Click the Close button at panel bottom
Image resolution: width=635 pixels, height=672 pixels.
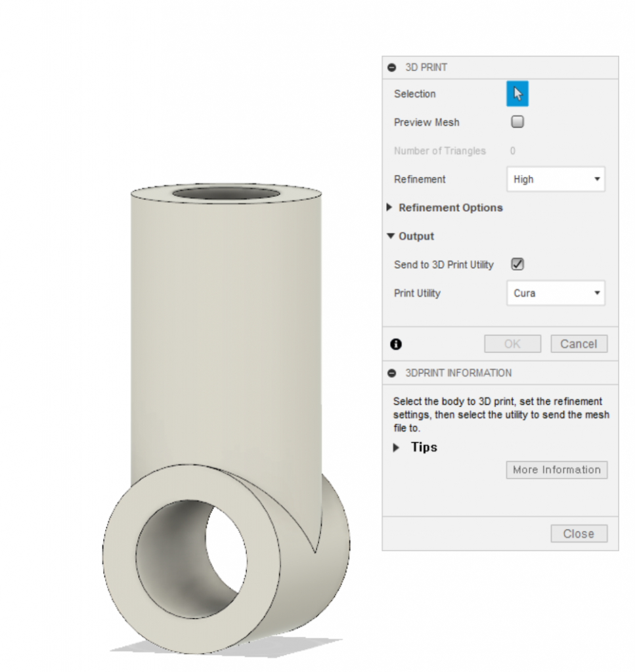(579, 534)
